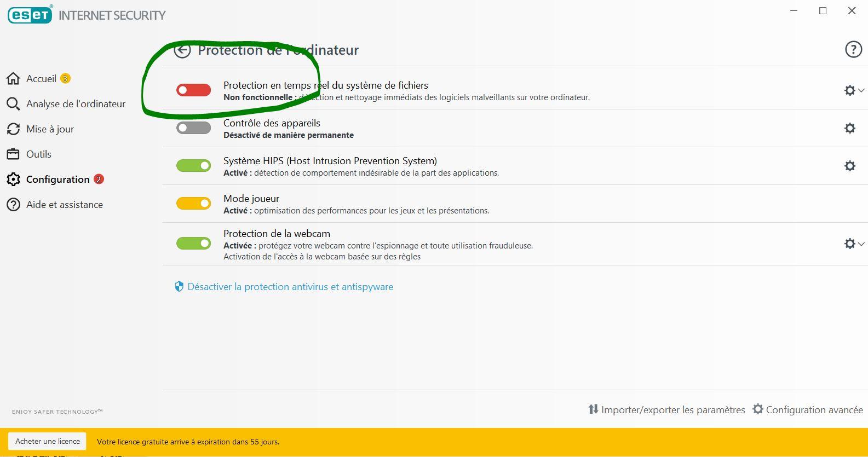Screen dimensions: 868x457
Task: Click the help icon beside Aide et assistance
Action: [x=13, y=205]
